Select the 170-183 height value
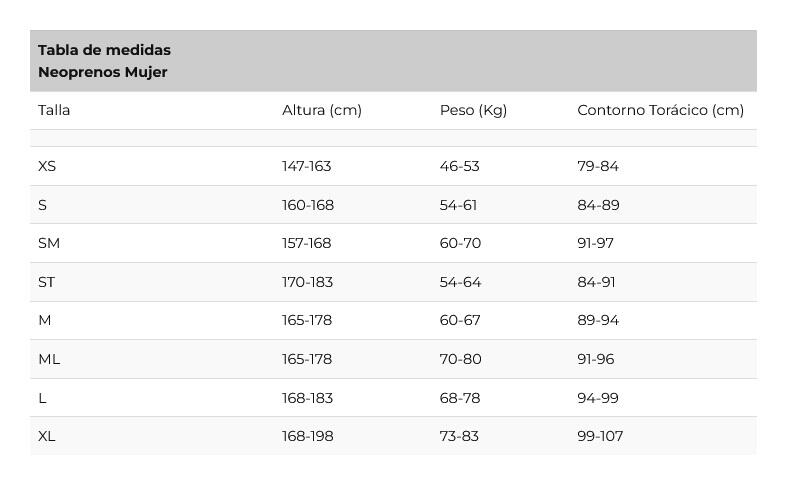This screenshot has width=787, height=487. [307, 282]
